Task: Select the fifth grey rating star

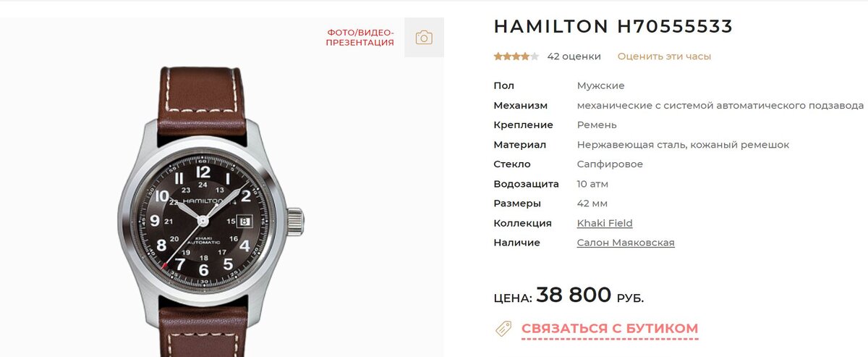Action: [535, 56]
